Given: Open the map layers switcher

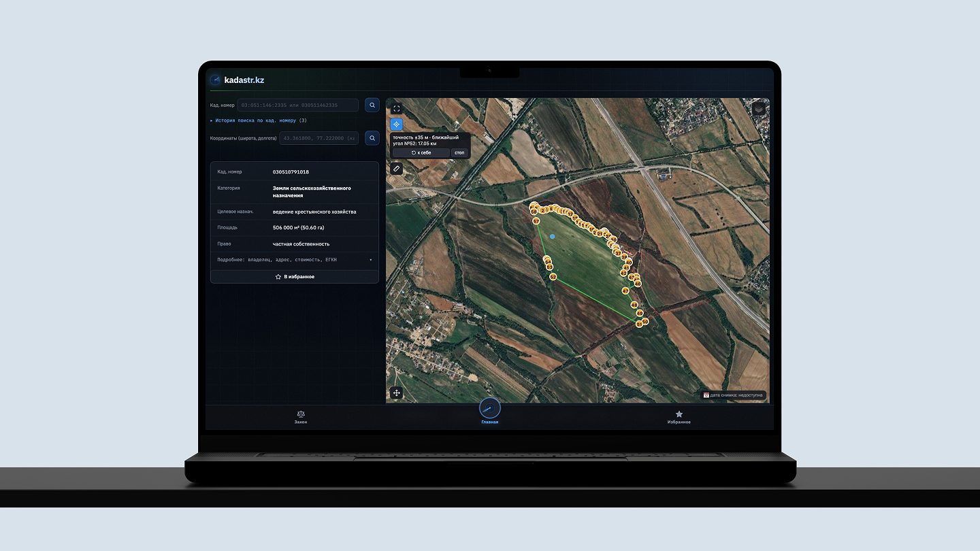Looking at the screenshot, I should point(759,109).
